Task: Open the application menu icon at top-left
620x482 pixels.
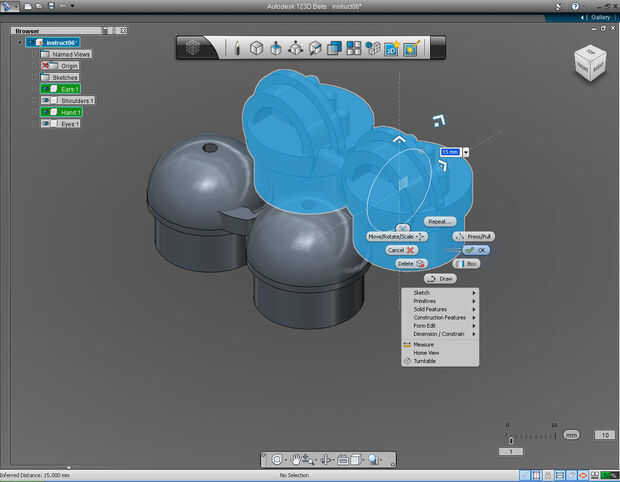Action: pos(7,6)
